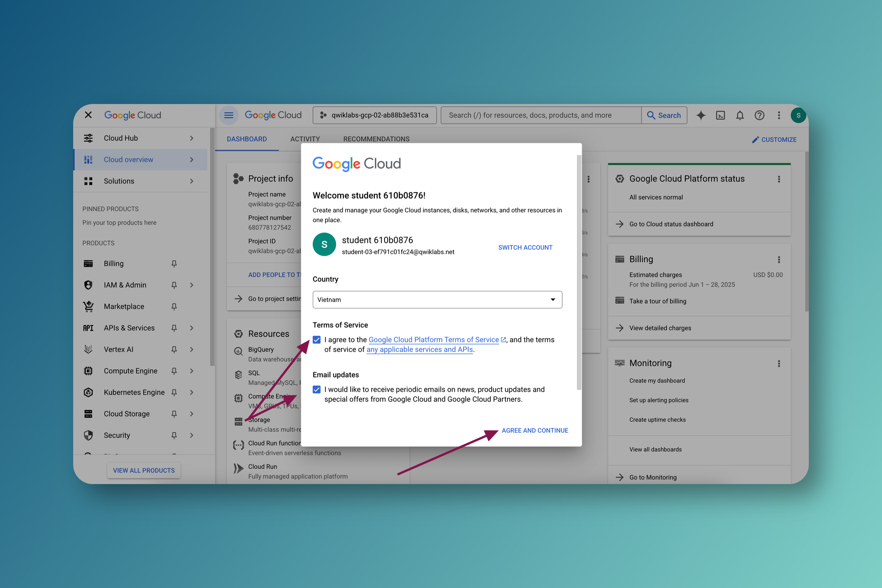Click Agree and Continue button
The image size is (882, 588).
tap(535, 431)
